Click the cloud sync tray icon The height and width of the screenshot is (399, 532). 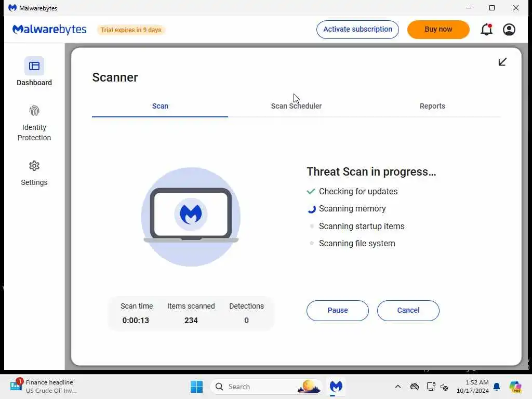(414, 387)
